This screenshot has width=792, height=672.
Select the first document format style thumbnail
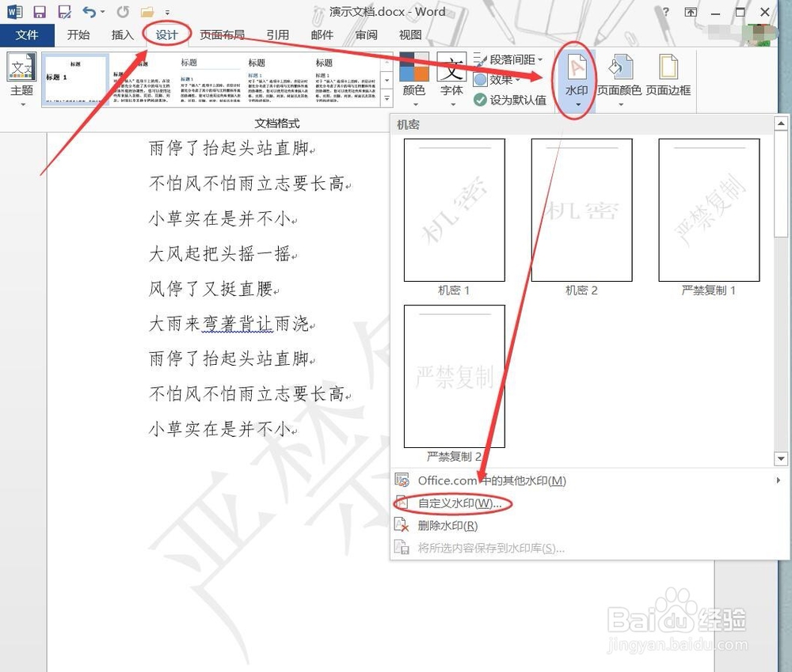pyautogui.click(x=74, y=79)
